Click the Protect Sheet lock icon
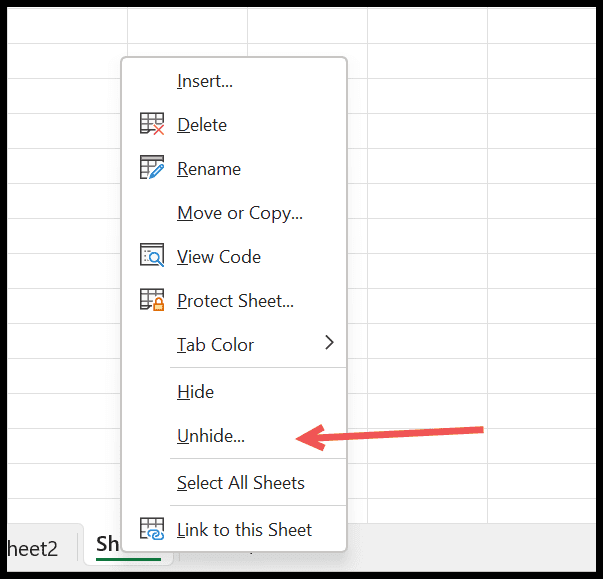603x579 pixels. coord(152,299)
